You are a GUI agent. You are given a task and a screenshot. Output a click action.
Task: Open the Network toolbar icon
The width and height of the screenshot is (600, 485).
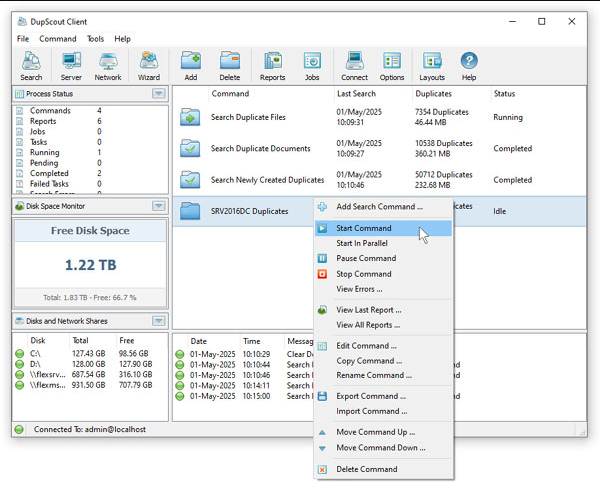[108, 66]
